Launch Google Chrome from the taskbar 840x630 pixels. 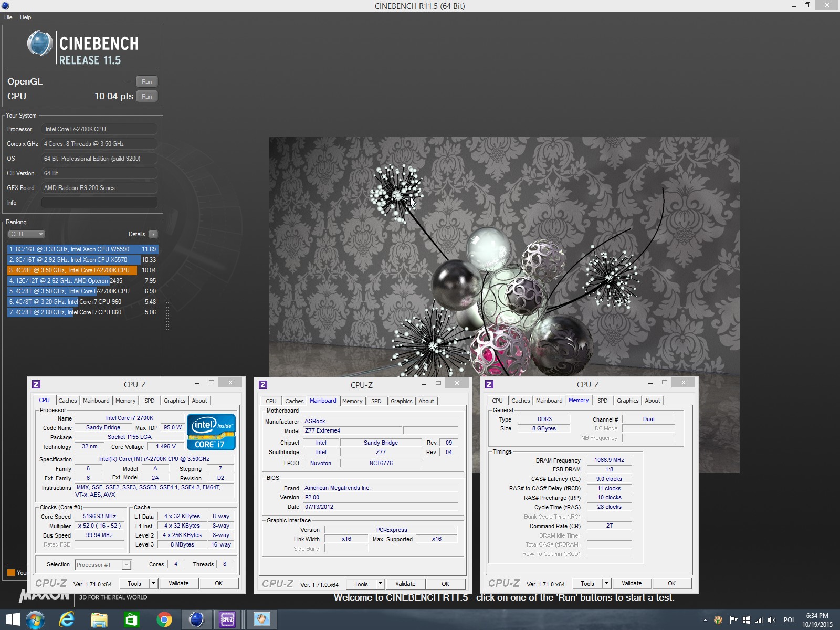(x=164, y=620)
